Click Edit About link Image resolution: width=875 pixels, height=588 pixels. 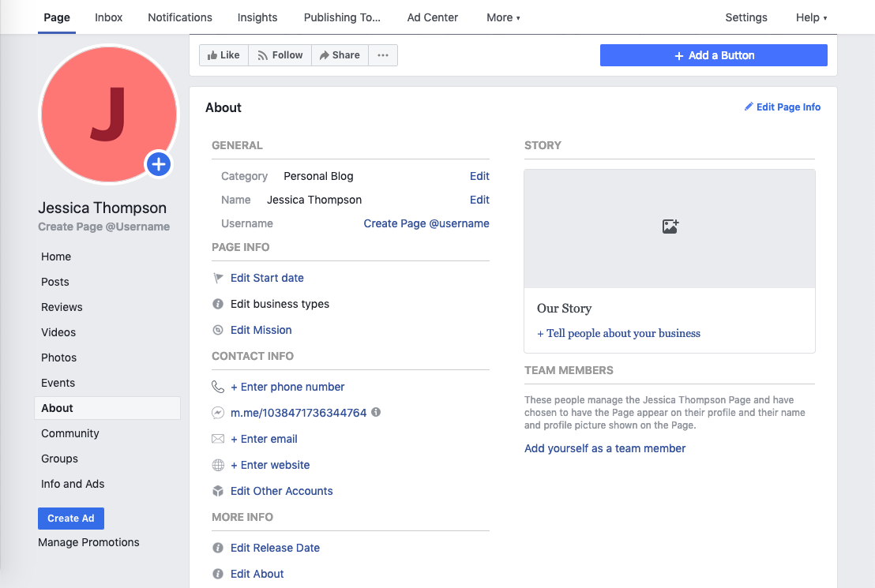(257, 574)
